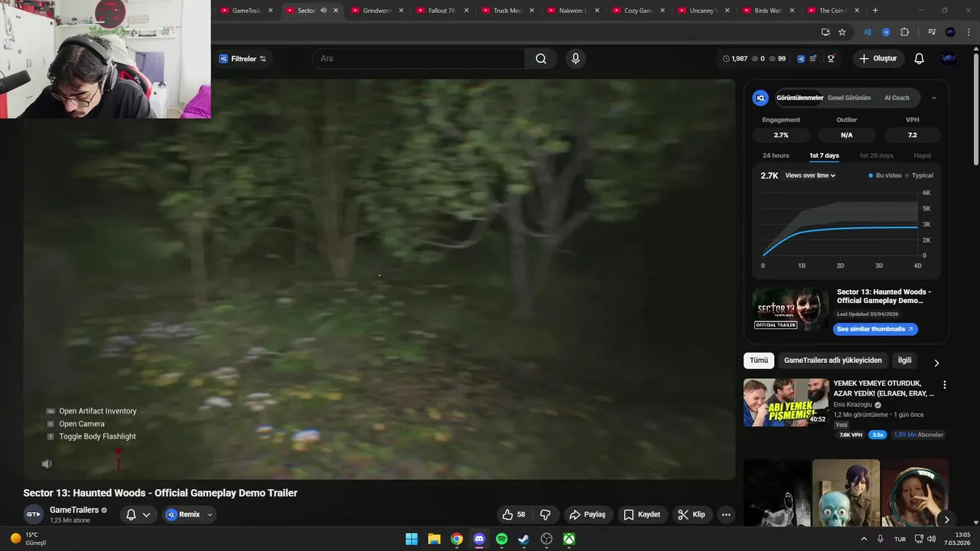
Task: Bookmark this page with the star icon
Action: [842, 32]
